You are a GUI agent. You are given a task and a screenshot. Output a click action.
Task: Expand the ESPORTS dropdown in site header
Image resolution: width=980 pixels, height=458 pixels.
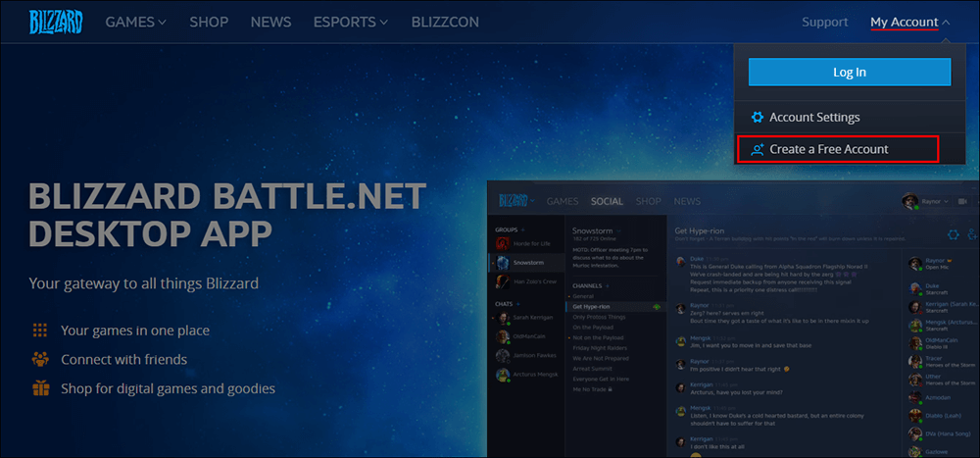tap(351, 23)
